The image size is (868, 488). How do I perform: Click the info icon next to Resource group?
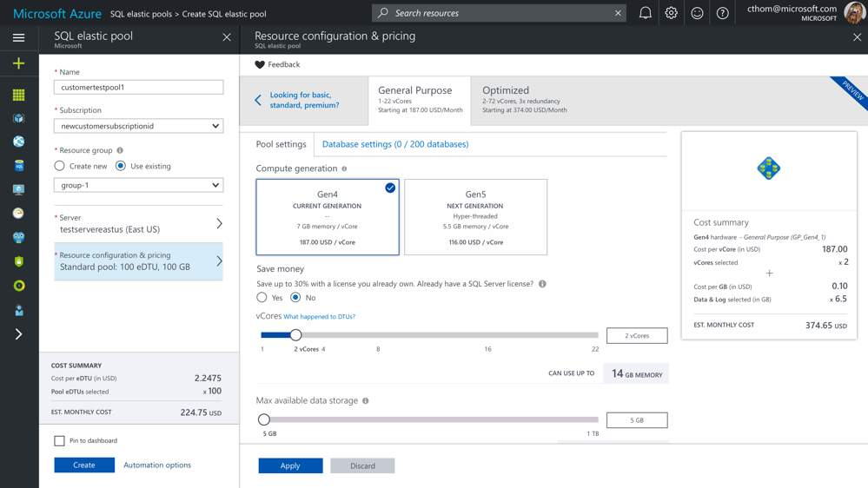(x=120, y=150)
